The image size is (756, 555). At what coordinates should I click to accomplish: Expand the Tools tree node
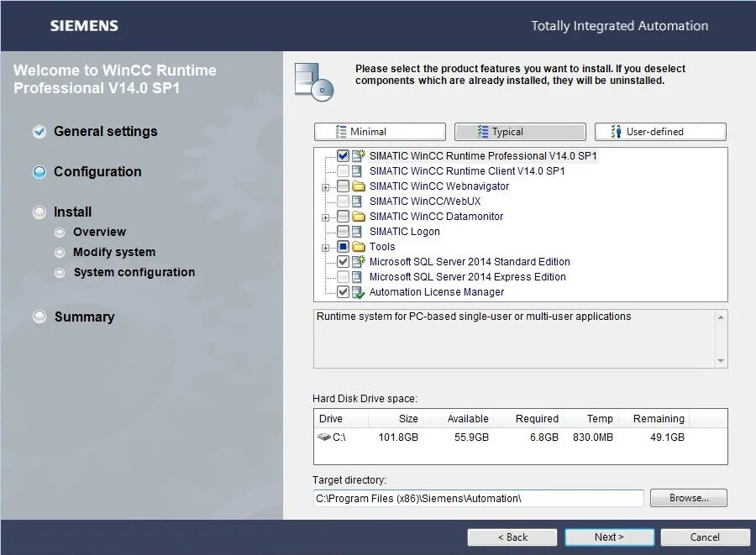pyautogui.click(x=325, y=248)
